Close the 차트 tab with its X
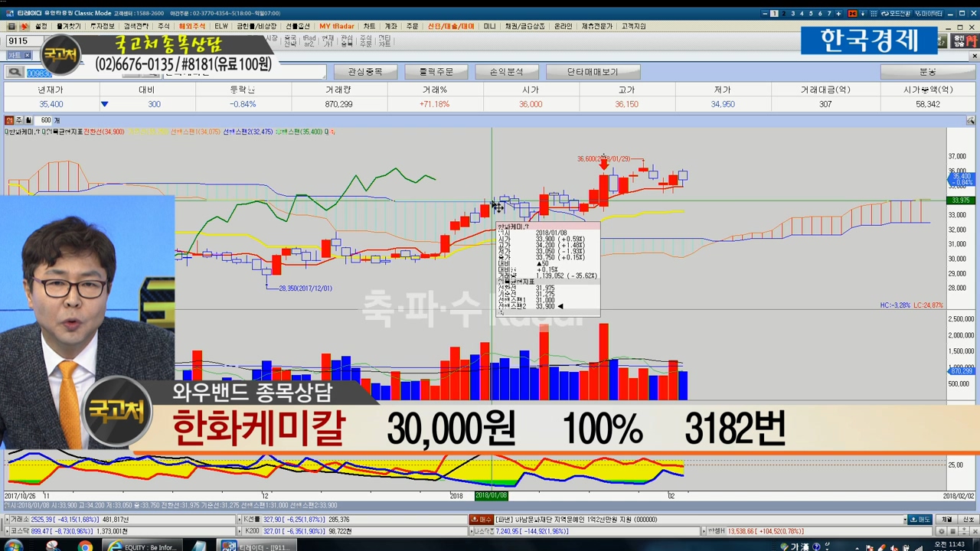The height and width of the screenshot is (551, 980). [x=28, y=55]
